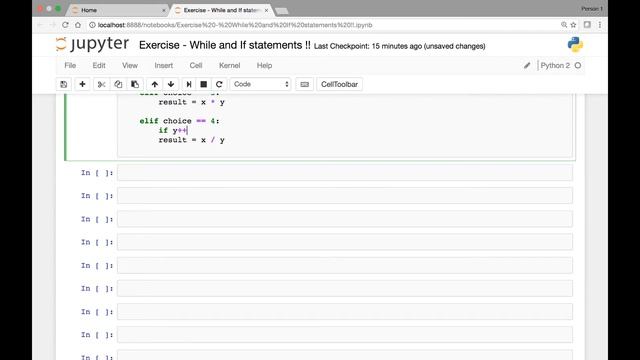Click the pencil edit mode indicator
640x360 pixels.
pyautogui.click(x=527, y=65)
